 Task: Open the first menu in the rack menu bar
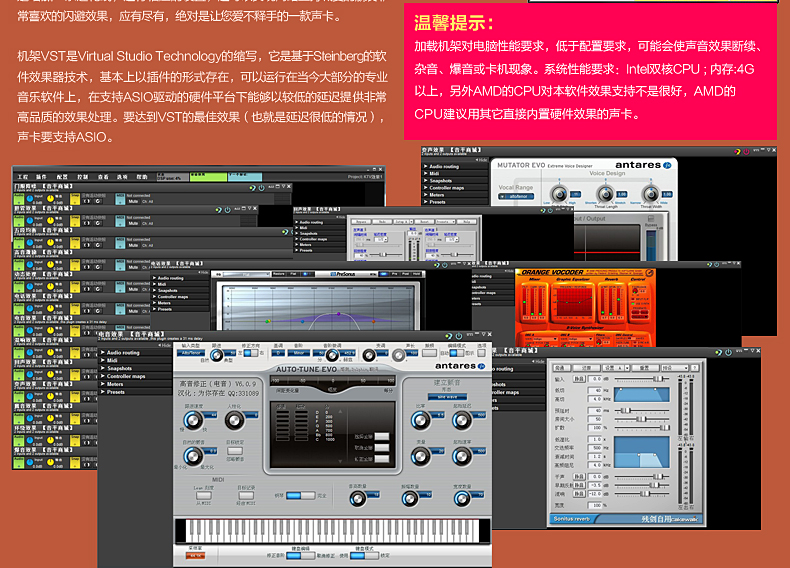click(x=23, y=177)
